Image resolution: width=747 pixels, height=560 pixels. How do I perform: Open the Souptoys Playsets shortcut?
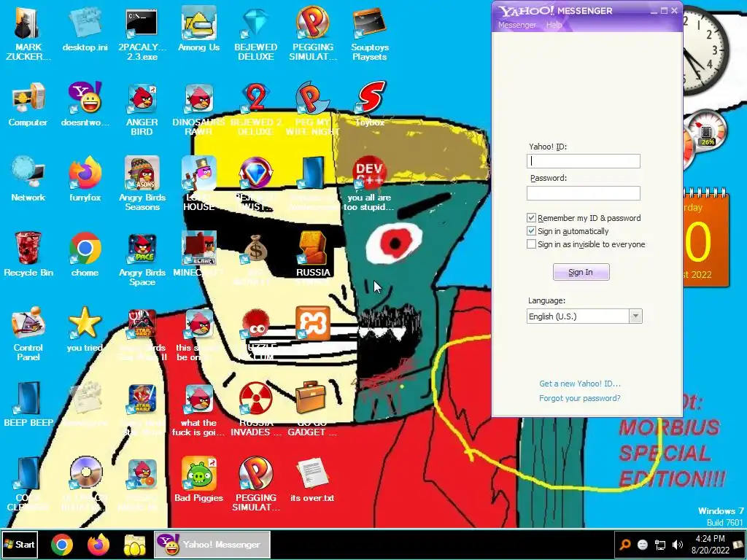pyautogui.click(x=369, y=32)
